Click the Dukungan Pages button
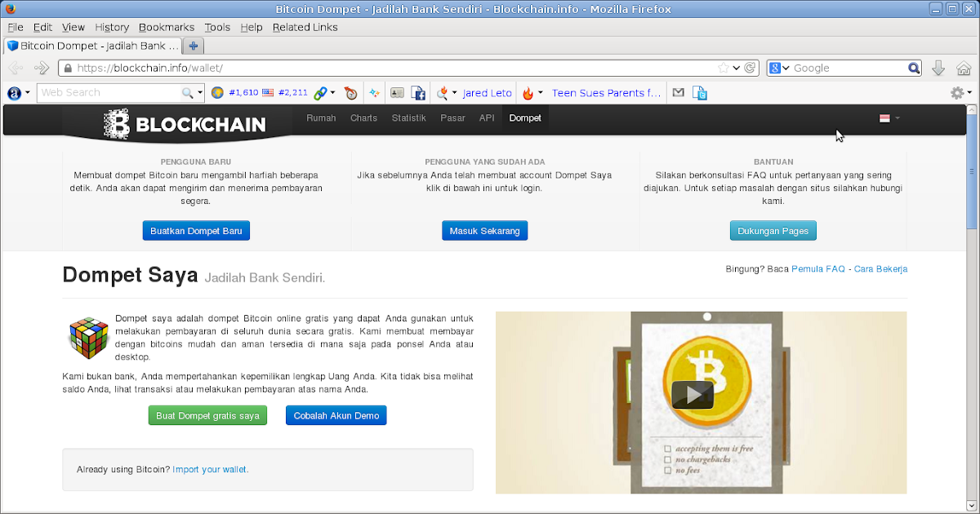980x514 pixels. coord(773,231)
